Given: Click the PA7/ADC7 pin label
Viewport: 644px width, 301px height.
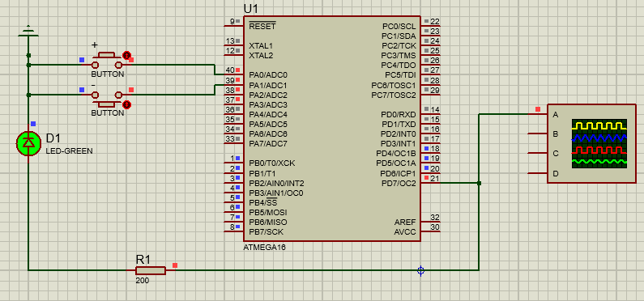Looking at the screenshot, I should [268, 143].
